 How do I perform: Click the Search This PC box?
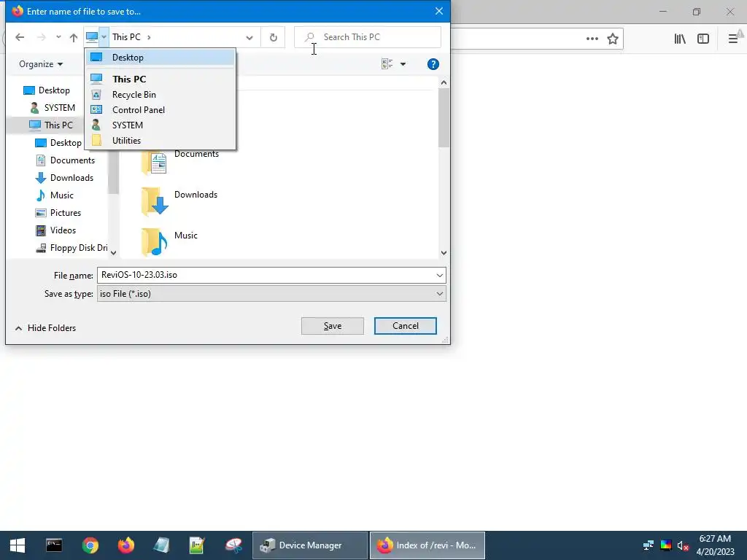368,37
